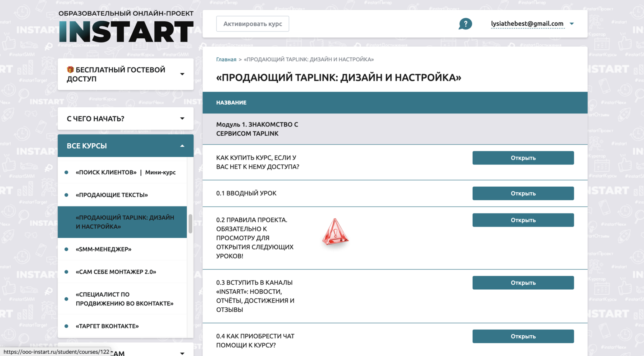Collapse the ВСЕ КУРСЫ section

(126, 146)
